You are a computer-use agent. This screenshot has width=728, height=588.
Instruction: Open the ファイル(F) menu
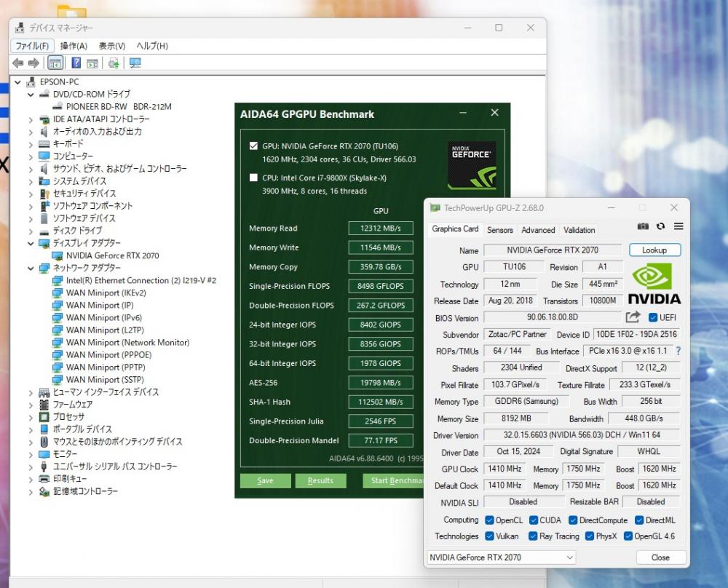(x=32, y=46)
